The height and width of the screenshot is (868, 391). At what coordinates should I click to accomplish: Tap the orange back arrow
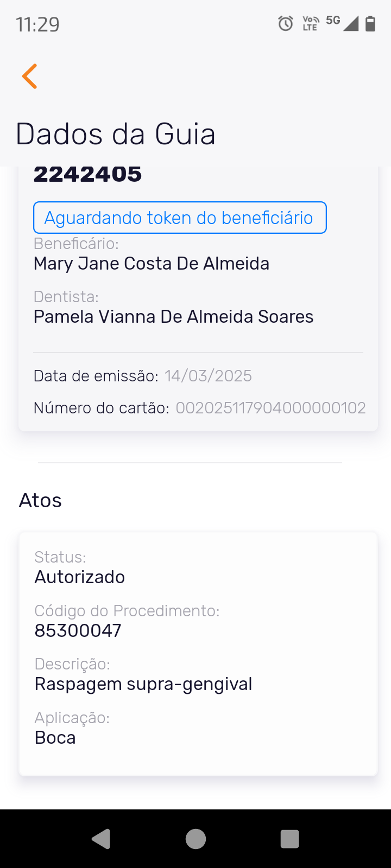pos(30,76)
